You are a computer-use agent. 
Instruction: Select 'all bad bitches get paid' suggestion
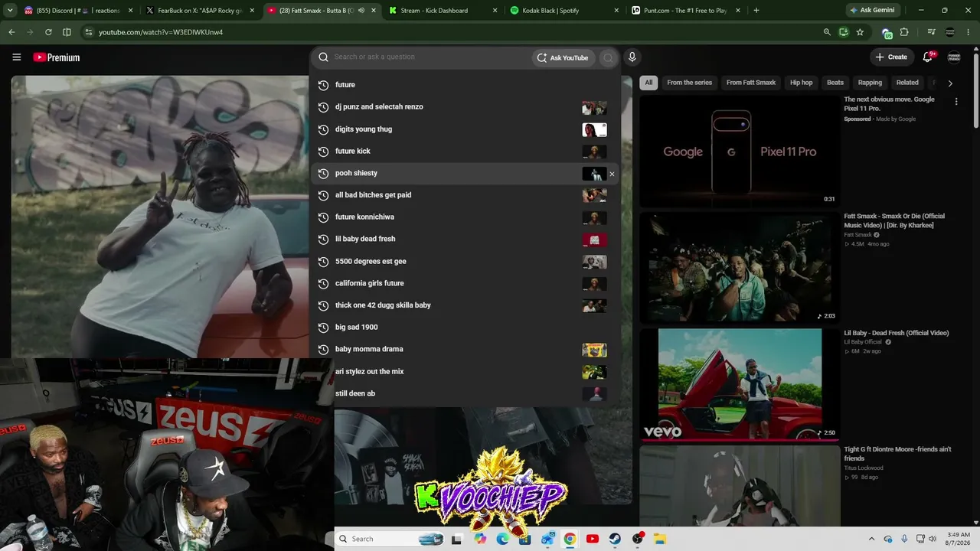pyautogui.click(x=465, y=195)
